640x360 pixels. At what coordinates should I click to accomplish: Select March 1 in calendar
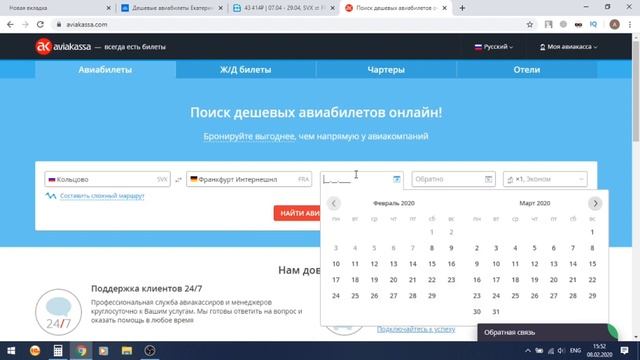[x=592, y=232]
